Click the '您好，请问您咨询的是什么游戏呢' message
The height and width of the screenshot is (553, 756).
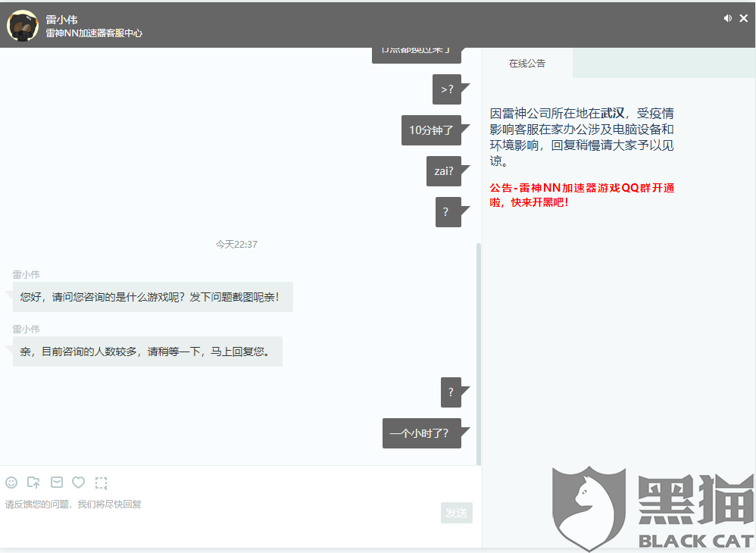click(153, 297)
